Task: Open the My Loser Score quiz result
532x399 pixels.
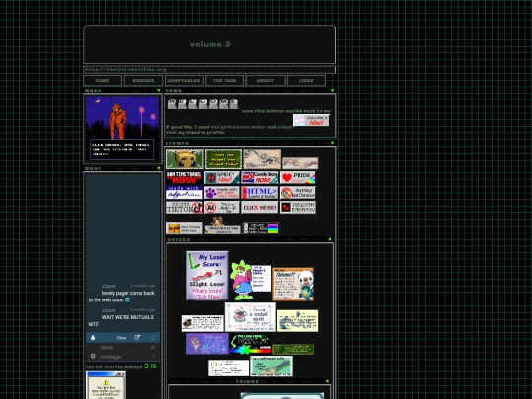Action: coord(207,276)
